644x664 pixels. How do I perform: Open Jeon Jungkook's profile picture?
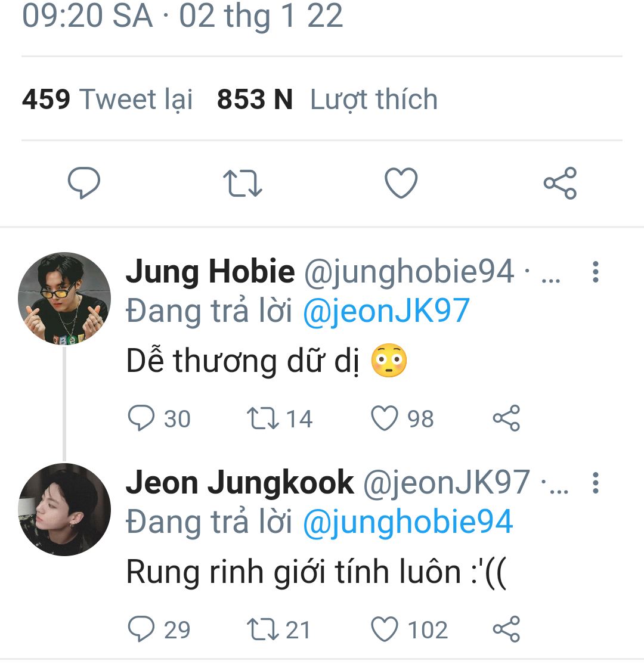(x=64, y=510)
